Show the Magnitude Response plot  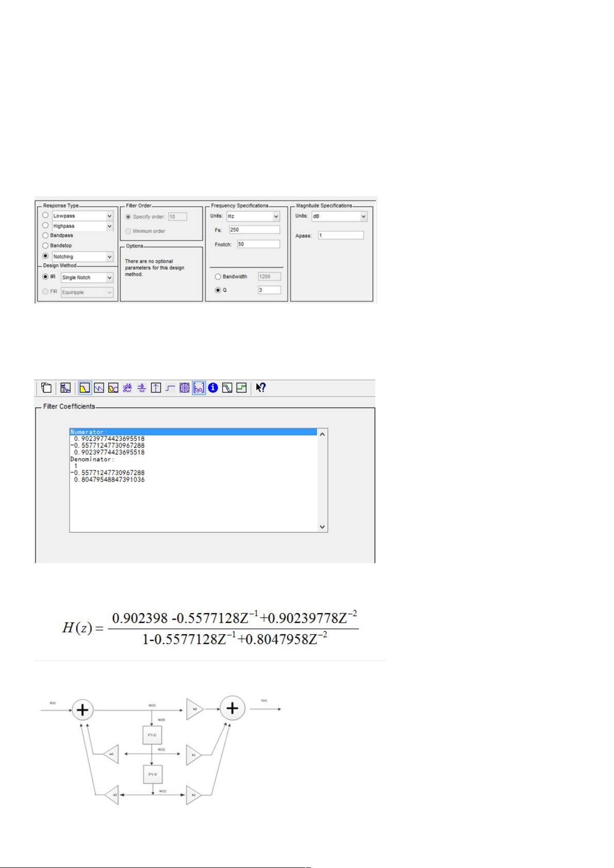tap(85, 388)
